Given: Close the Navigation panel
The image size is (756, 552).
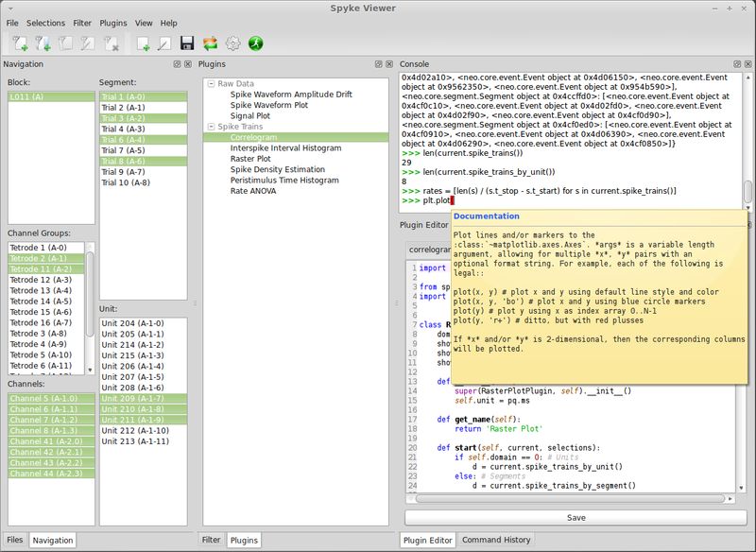Looking at the screenshot, I should point(187,64).
